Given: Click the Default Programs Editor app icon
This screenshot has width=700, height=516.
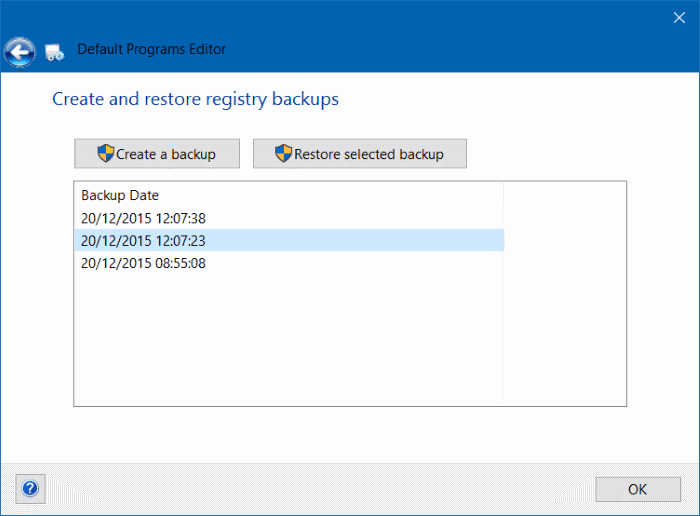Looking at the screenshot, I should pyautogui.click(x=54, y=53).
